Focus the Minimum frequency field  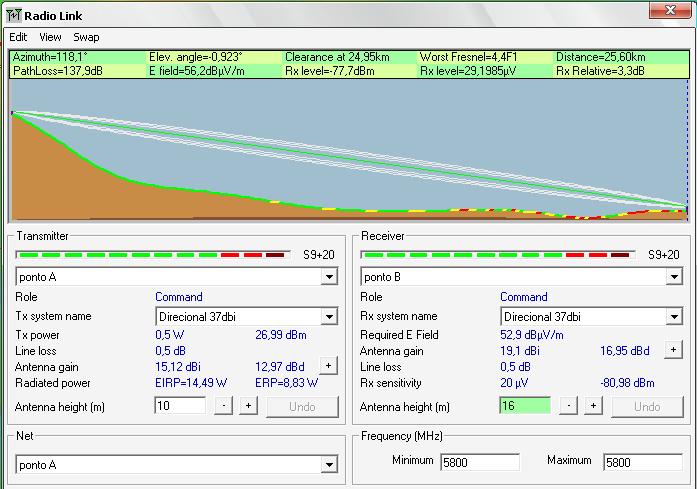[x=480, y=462]
